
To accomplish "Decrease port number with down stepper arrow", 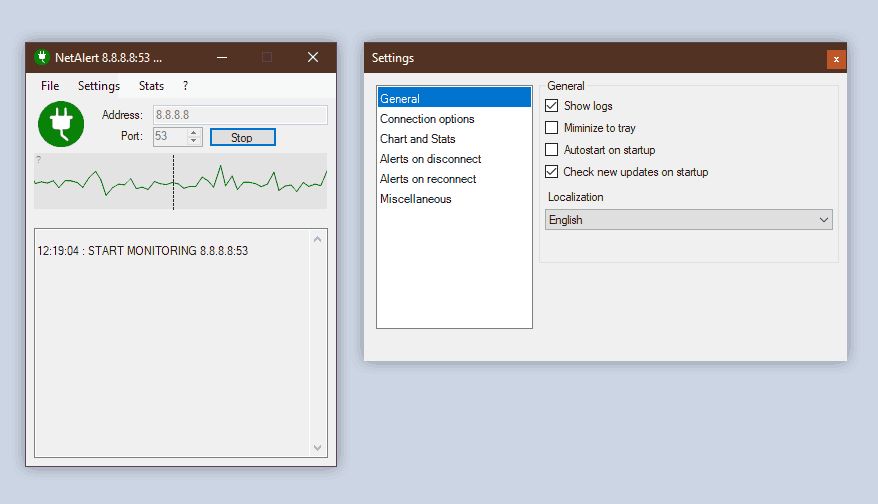I will click(x=194, y=141).
